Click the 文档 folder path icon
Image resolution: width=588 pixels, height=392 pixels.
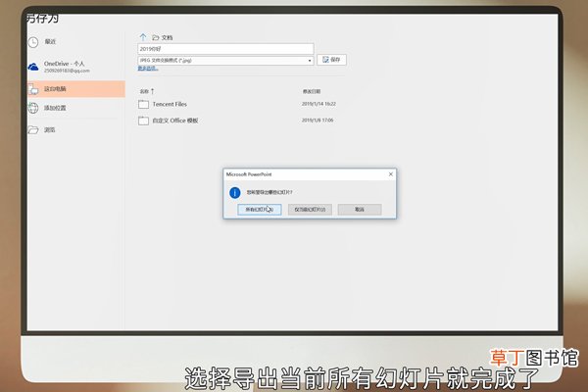[156, 37]
